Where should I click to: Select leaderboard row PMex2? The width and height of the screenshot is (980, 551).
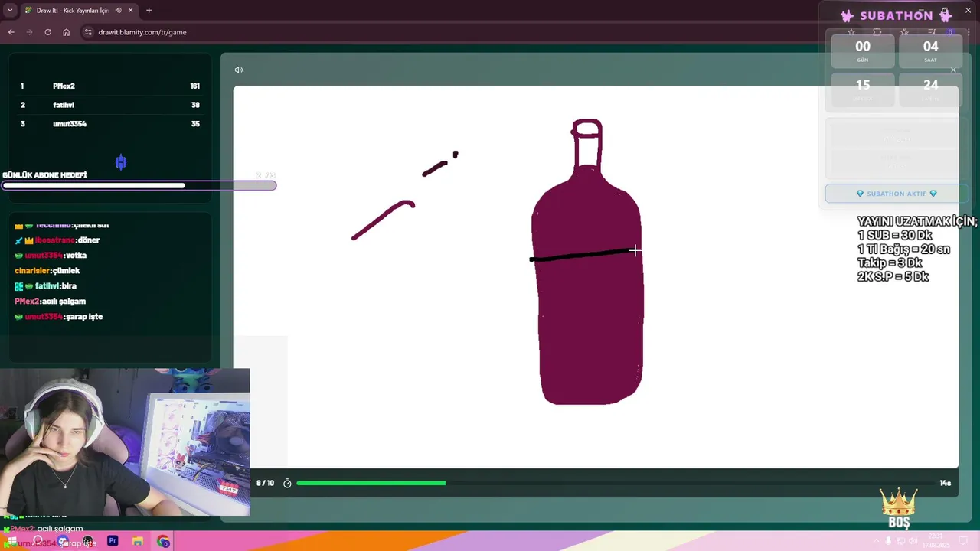tap(110, 86)
